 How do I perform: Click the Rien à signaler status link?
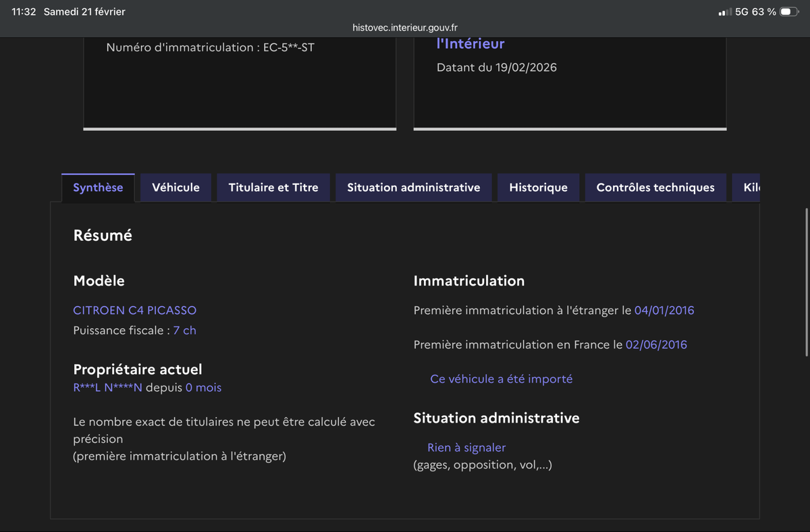tap(466, 447)
